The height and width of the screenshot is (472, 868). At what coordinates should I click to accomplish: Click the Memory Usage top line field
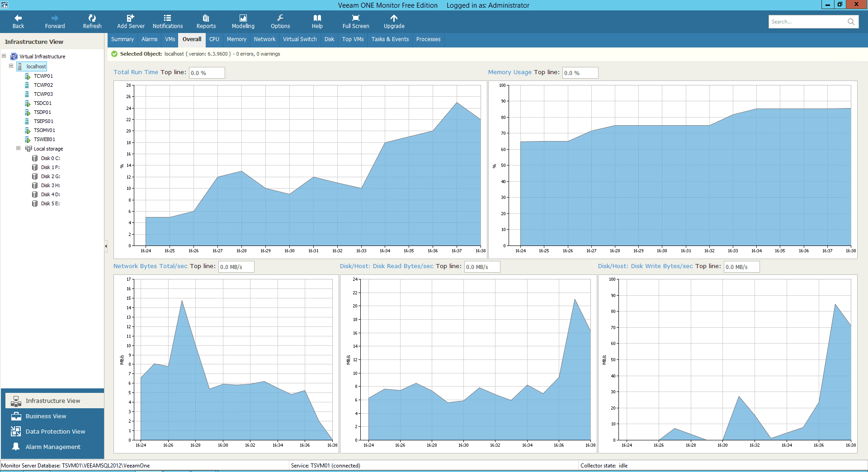[x=580, y=73]
